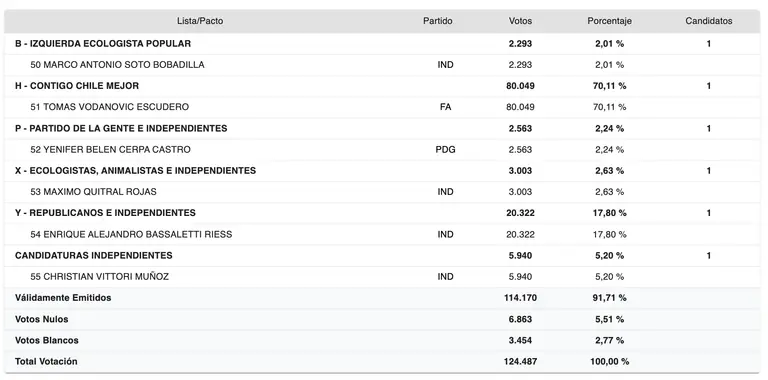The height and width of the screenshot is (380, 768).
Task: Click percentage 100,00 %
Action: coord(610,361)
